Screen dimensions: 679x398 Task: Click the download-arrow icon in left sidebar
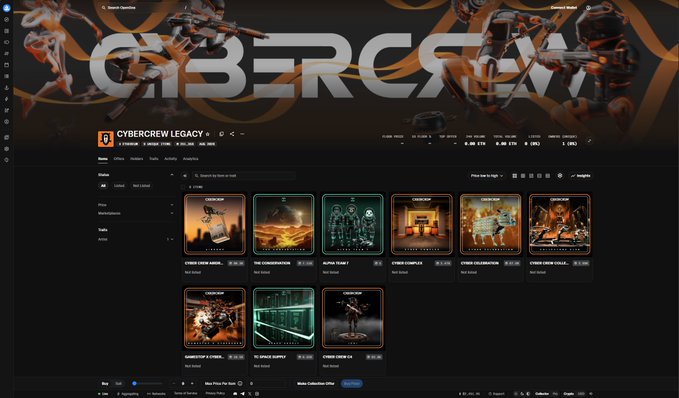point(6,87)
